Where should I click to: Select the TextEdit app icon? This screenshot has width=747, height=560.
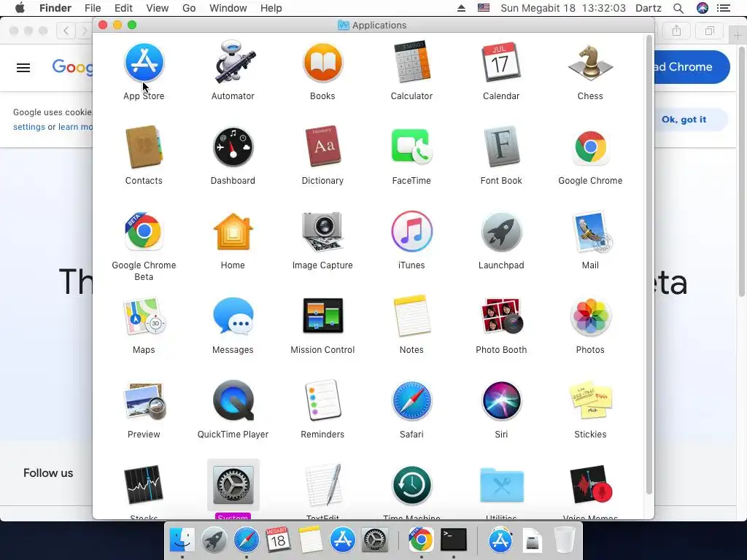[322, 485]
